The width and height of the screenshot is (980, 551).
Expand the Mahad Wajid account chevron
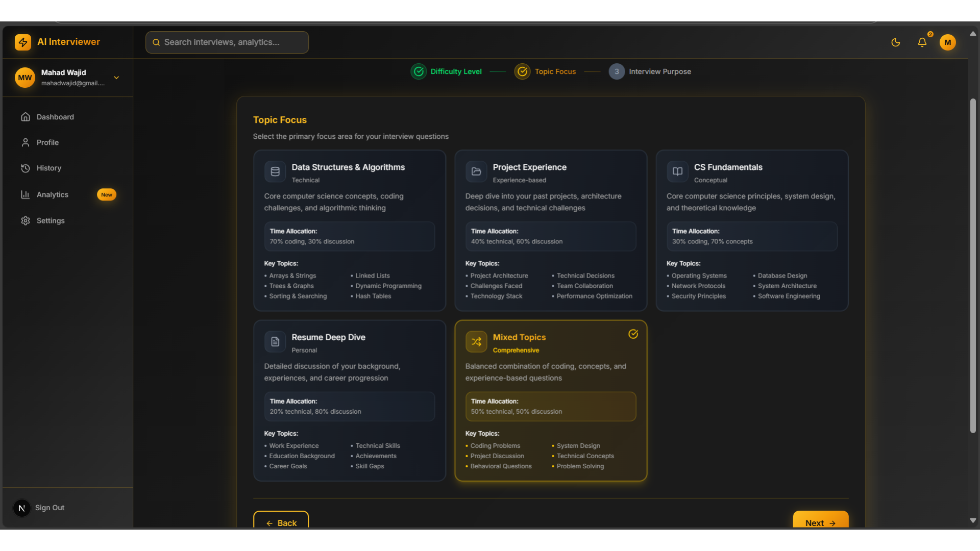coord(116,78)
